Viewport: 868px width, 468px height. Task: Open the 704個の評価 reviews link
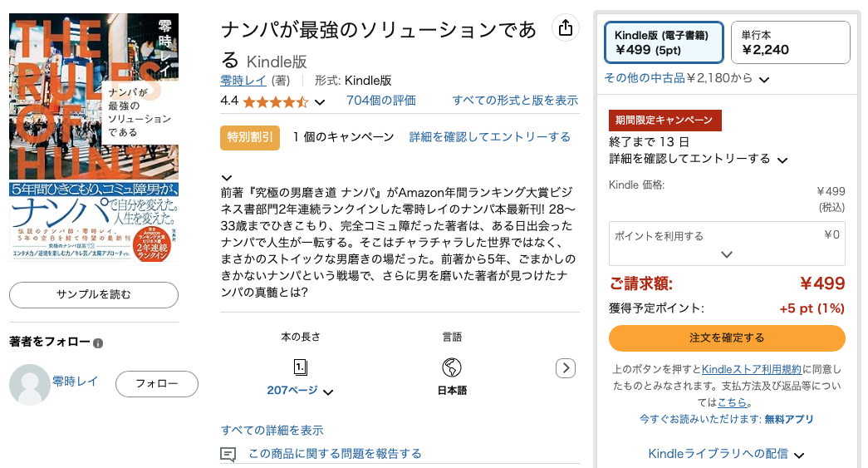click(381, 101)
